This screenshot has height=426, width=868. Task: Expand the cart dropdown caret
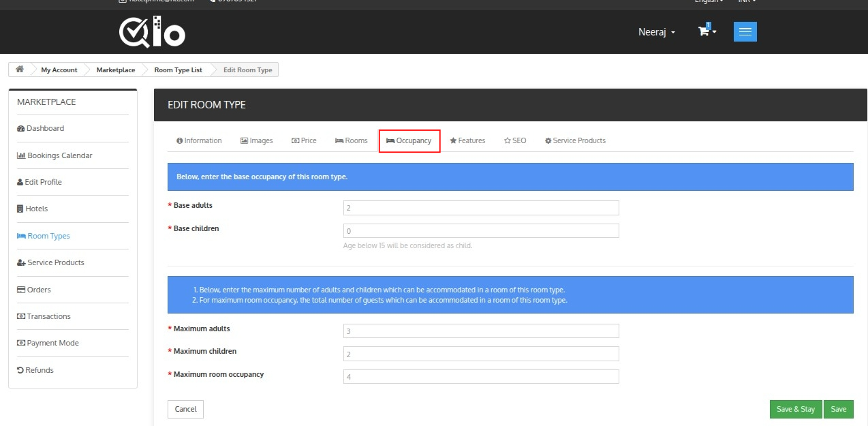714,32
